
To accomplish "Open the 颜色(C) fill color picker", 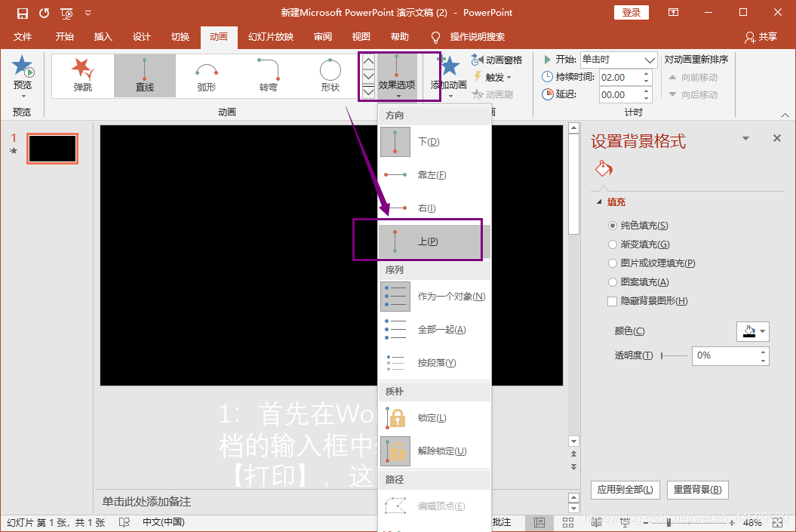I will click(753, 331).
